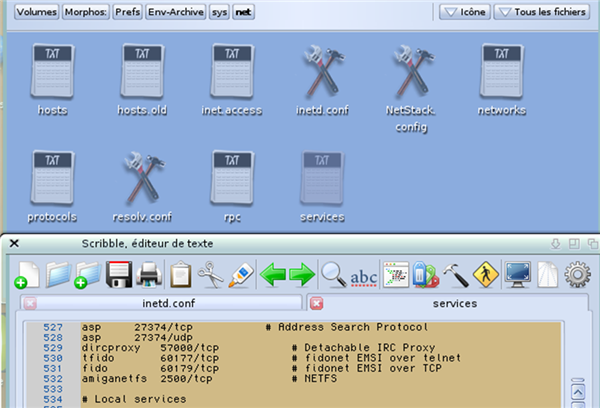Image resolution: width=600 pixels, height=408 pixels.
Task: Print the document using printer icon
Action: pos(149,274)
